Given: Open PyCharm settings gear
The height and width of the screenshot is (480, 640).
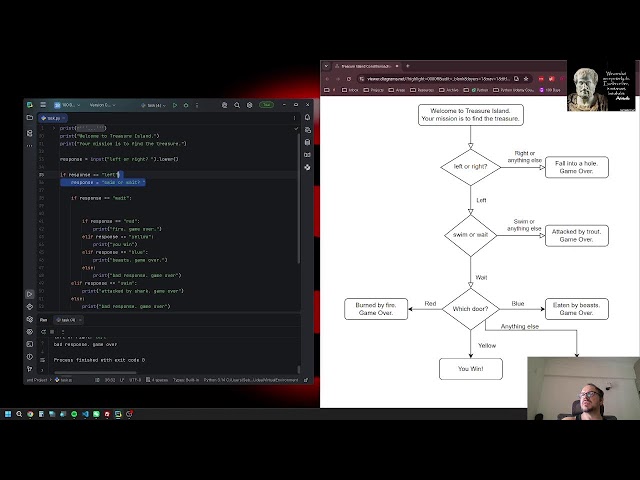Looking at the screenshot, I should [249, 105].
